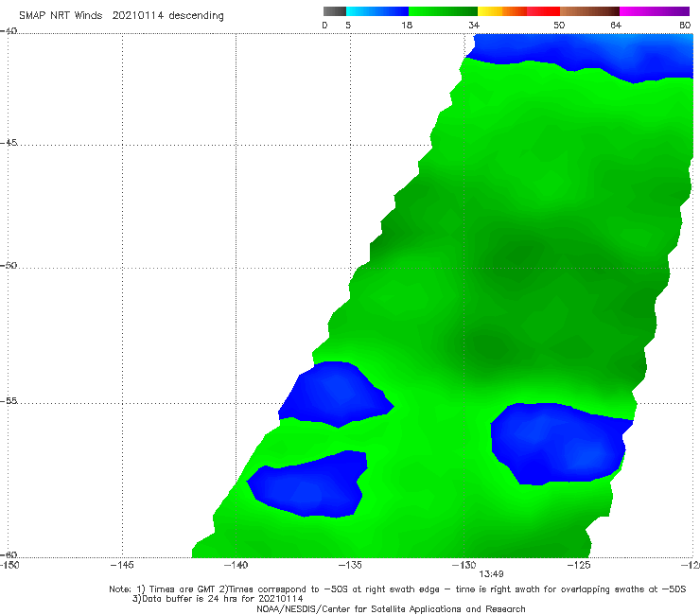Click the longitude label '-135'
Viewport: 700px width, 615px height.
point(350,565)
